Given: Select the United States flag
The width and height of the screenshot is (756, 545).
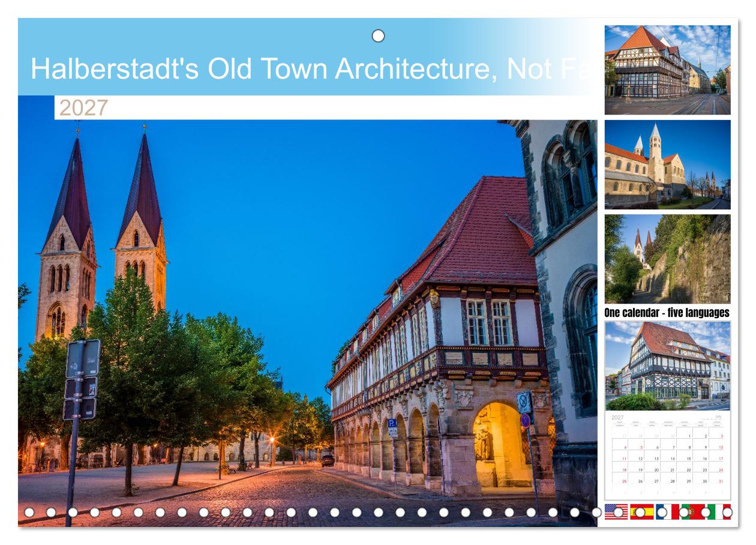Looking at the screenshot, I should click(616, 512).
